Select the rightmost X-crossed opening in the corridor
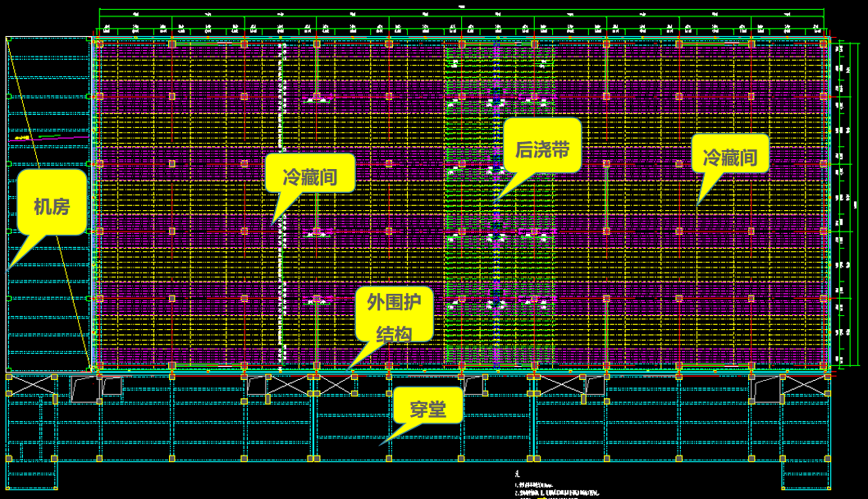Viewport: 868px width, 499px height. [x=804, y=384]
